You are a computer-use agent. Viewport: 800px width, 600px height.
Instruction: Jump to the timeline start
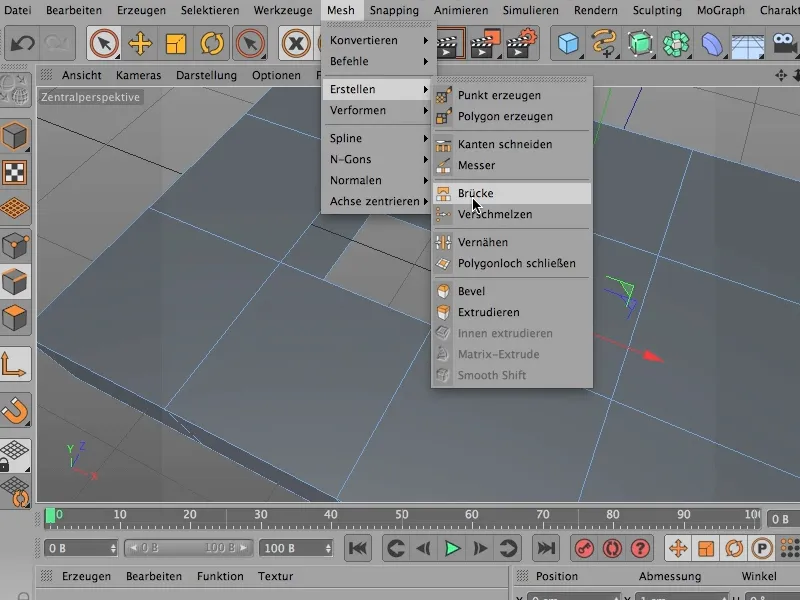pyautogui.click(x=358, y=548)
